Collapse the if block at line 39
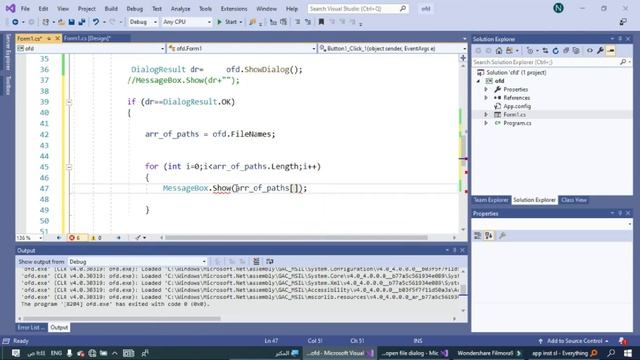The image size is (640, 360). coord(69,102)
